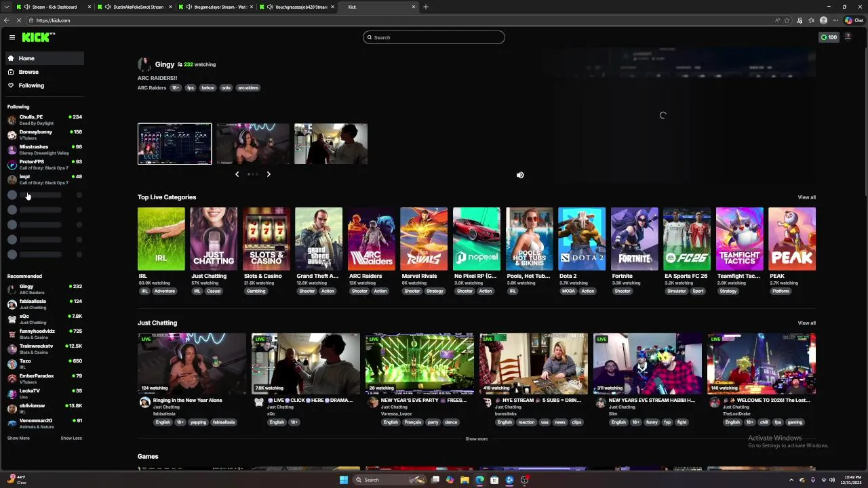Image resolution: width=868 pixels, height=488 pixels.
Task: Add page to favorites star
Action: coord(787,20)
